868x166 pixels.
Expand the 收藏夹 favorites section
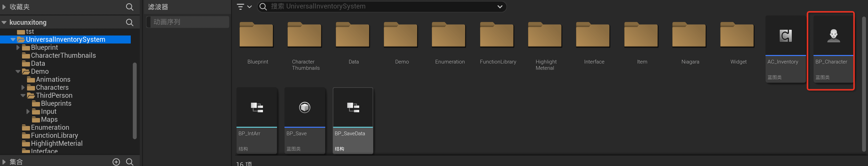coord(4,7)
